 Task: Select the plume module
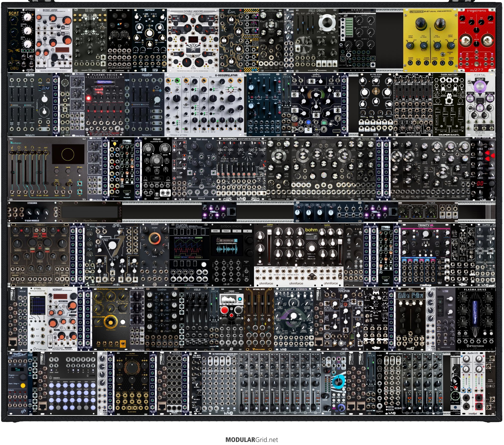click(30, 105)
